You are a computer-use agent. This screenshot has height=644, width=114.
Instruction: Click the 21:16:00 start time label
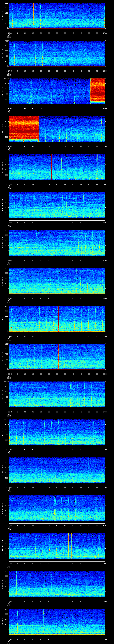[9, 33]
